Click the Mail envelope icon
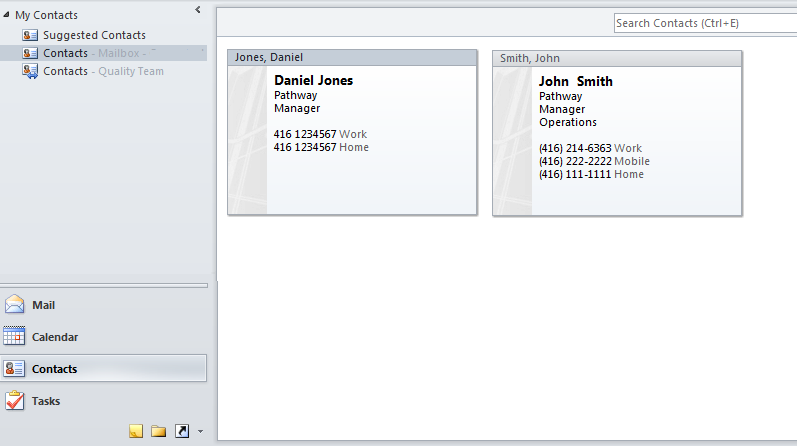Viewport: 797px width, 446px height. click(14, 304)
